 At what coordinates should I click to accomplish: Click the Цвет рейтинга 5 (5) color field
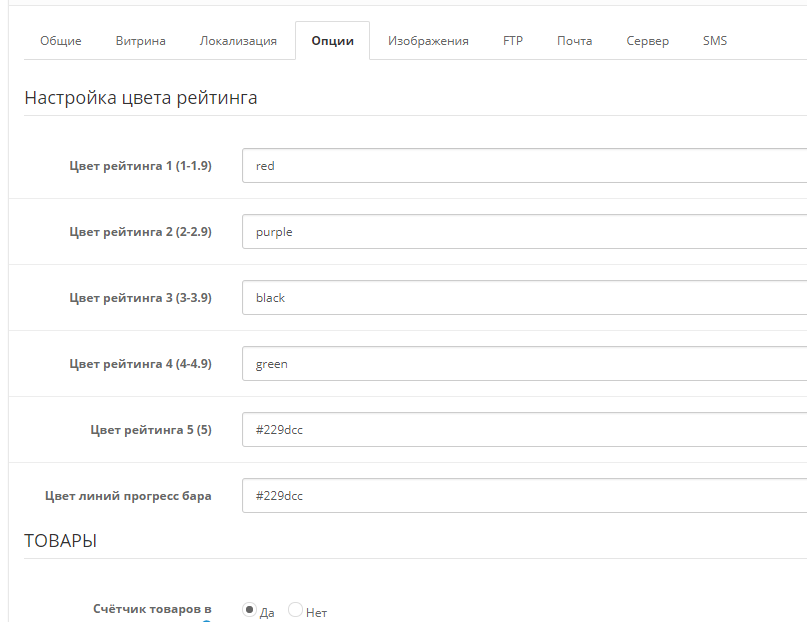tap(524, 430)
